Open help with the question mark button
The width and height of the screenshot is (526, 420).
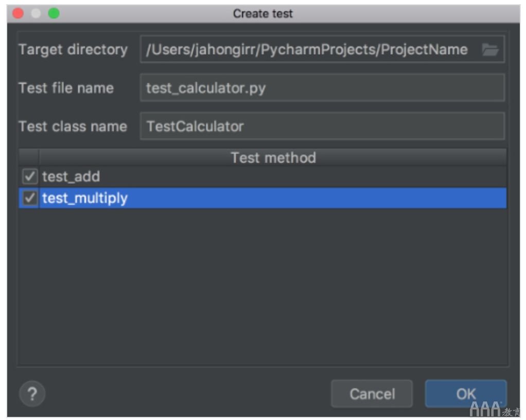click(x=32, y=394)
